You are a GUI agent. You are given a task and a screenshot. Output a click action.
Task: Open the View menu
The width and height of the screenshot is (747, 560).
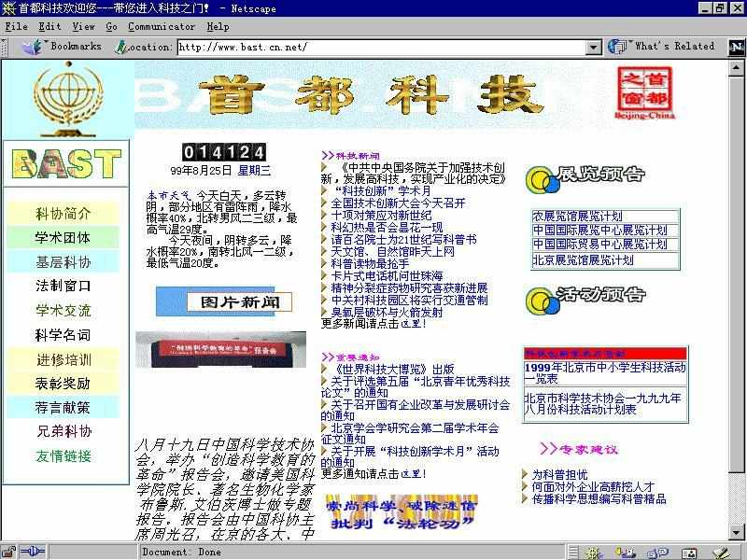tap(83, 27)
